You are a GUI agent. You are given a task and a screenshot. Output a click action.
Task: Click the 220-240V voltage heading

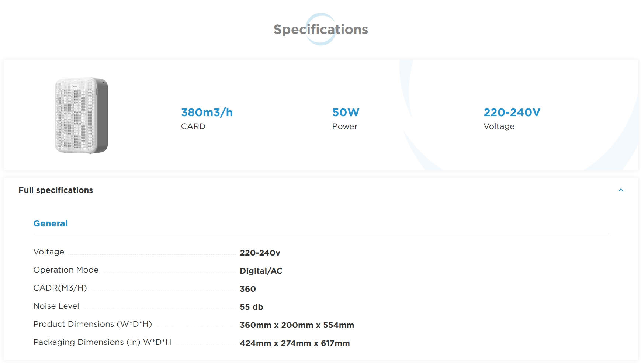click(512, 112)
